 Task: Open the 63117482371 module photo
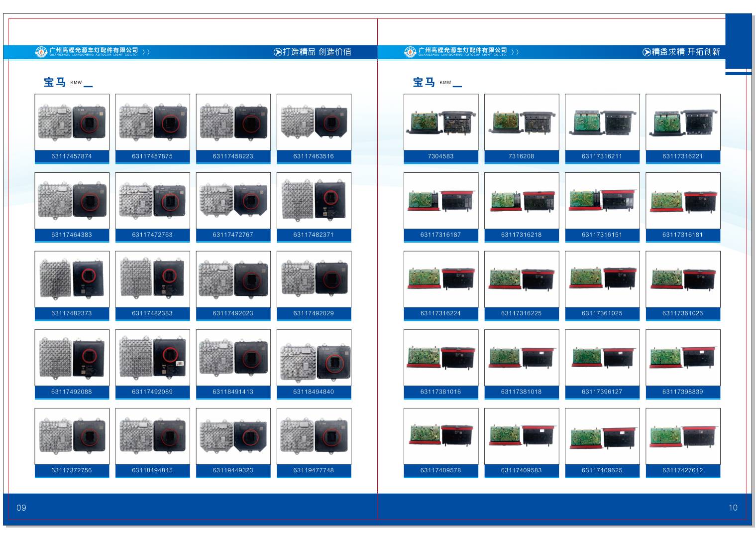pyautogui.click(x=314, y=201)
